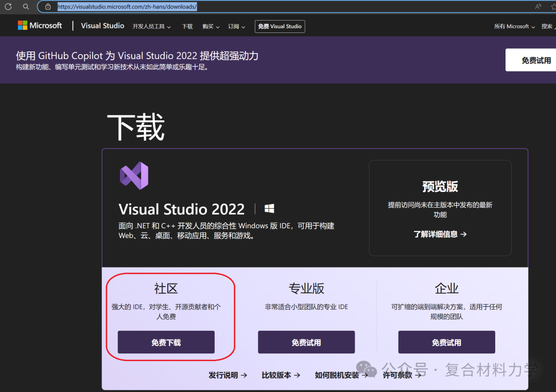Screen dimensions: 556x392
Task: Click the 免费下载 button for Community edition
Action: [x=166, y=342]
